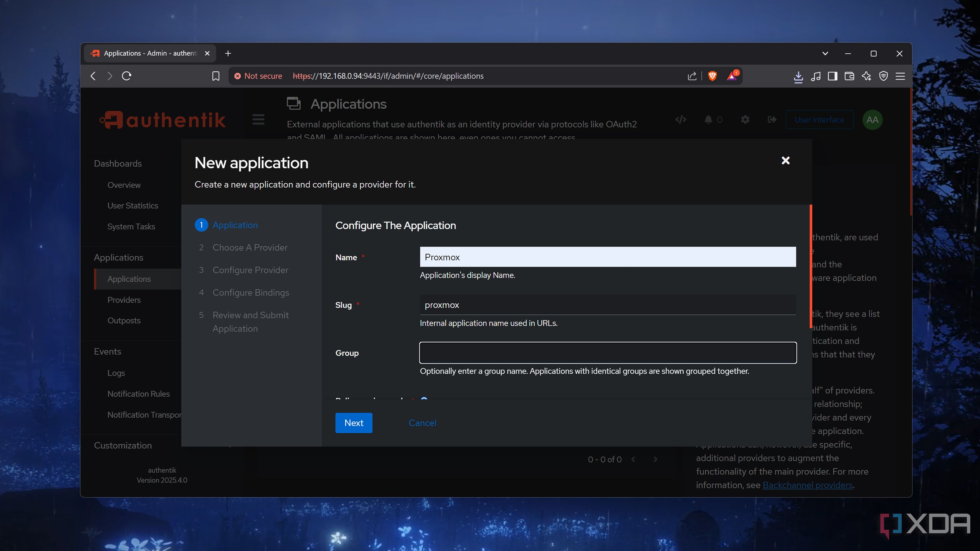Click the Next button in the wizard
The width and height of the screenshot is (980, 551).
coord(353,422)
